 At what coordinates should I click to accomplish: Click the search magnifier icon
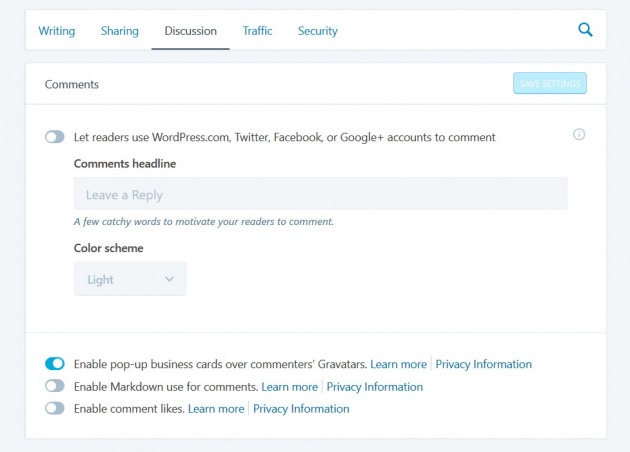[586, 30]
